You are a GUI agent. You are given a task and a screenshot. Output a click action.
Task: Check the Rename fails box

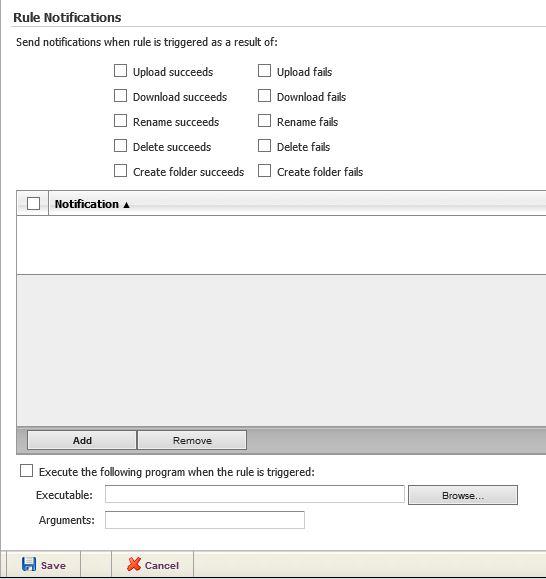[x=264, y=121]
